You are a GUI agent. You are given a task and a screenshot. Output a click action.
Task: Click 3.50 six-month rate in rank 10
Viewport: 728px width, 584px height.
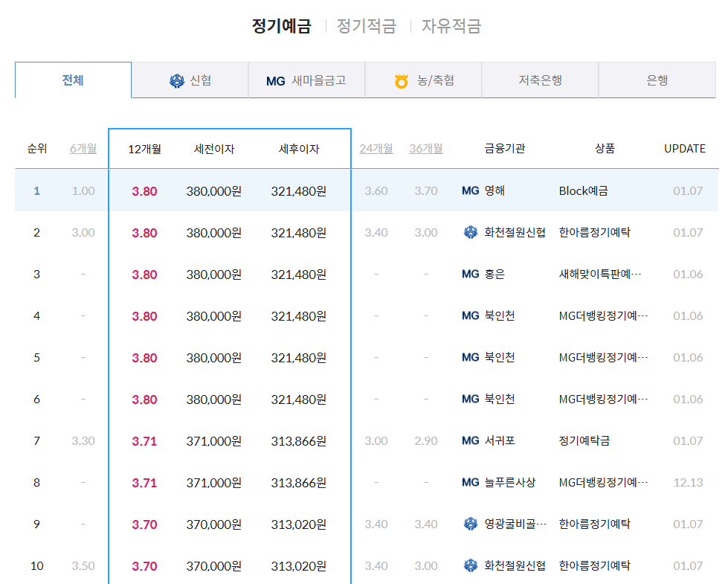coord(83,566)
